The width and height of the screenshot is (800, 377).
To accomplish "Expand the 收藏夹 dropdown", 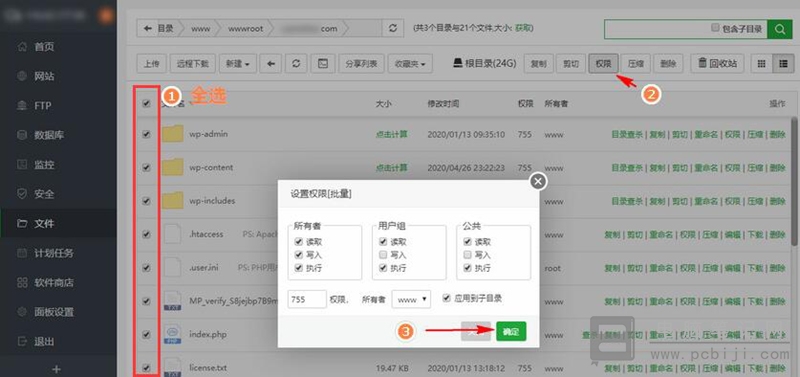I will point(410,64).
